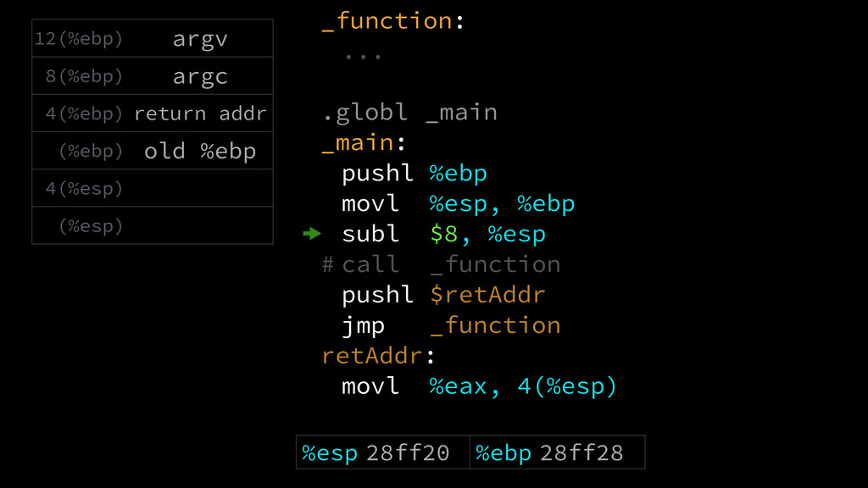Image resolution: width=868 pixels, height=488 pixels.
Task: Select the pushl %ebp instruction
Action: (414, 174)
